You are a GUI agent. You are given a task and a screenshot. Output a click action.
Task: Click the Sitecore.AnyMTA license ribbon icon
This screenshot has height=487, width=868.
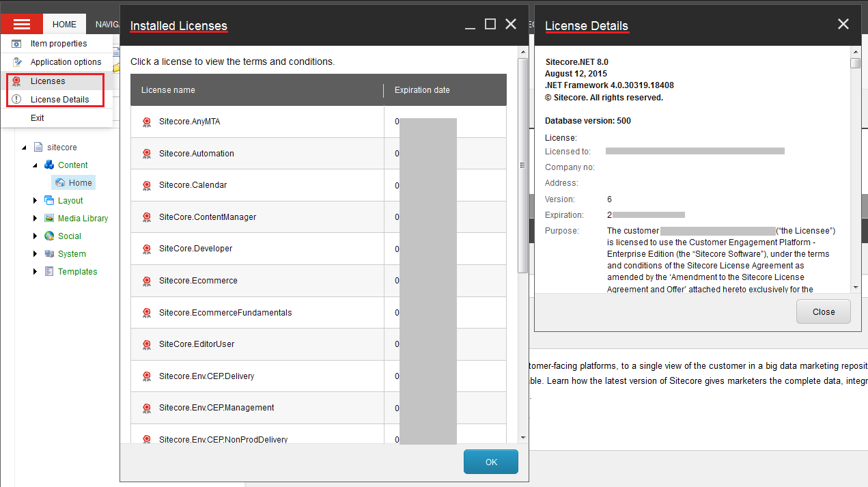[147, 122]
